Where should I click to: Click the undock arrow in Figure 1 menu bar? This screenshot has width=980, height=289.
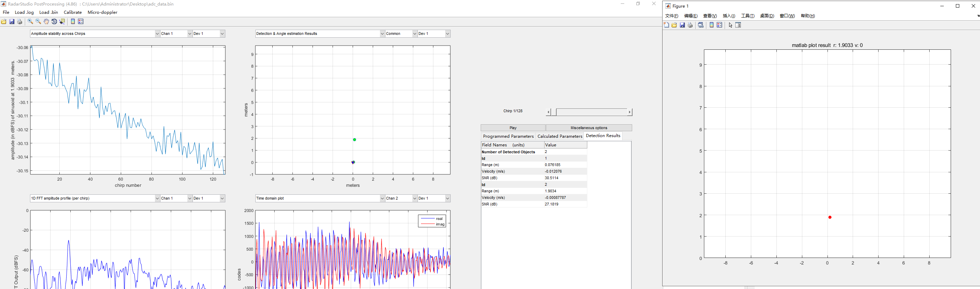pos(978,16)
